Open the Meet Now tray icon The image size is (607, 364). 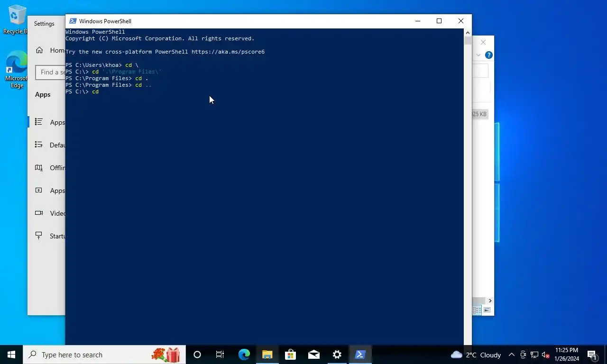[523, 355]
